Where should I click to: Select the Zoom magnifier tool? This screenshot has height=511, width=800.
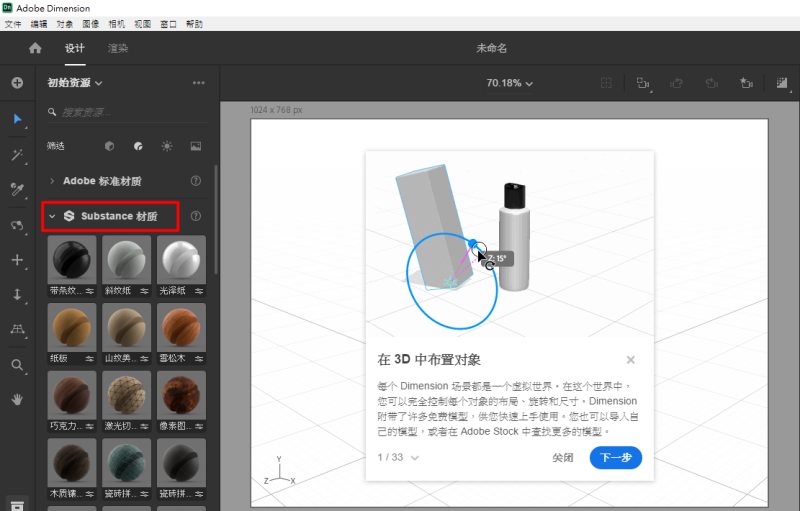(x=17, y=365)
